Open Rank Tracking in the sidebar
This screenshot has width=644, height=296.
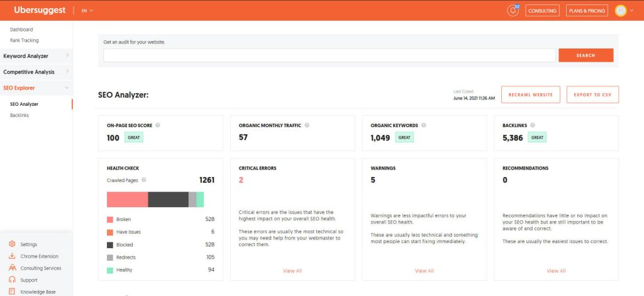pos(25,40)
